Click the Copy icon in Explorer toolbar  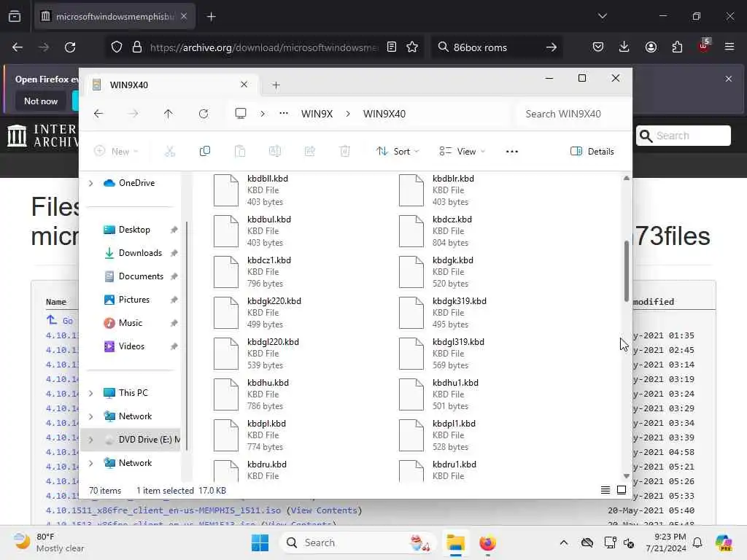(x=205, y=152)
